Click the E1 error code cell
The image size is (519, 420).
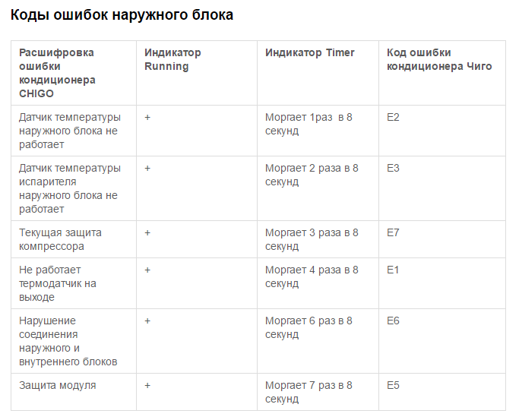click(x=393, y=270)
